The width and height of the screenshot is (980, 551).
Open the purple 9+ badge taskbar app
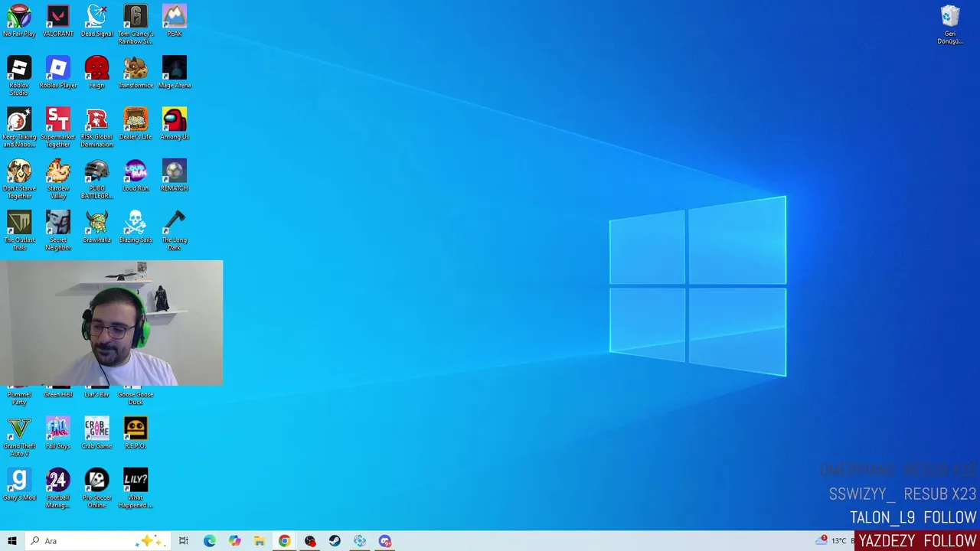[x=385, y=541]
